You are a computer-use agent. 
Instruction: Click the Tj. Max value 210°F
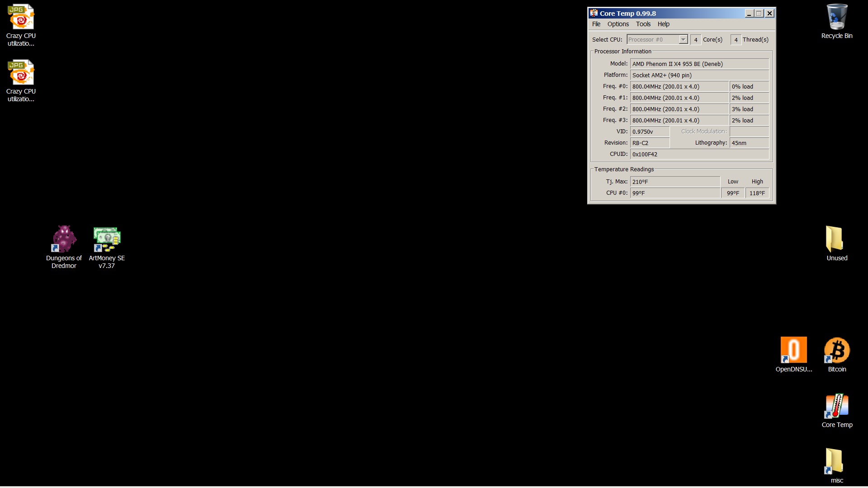point(675,182)
